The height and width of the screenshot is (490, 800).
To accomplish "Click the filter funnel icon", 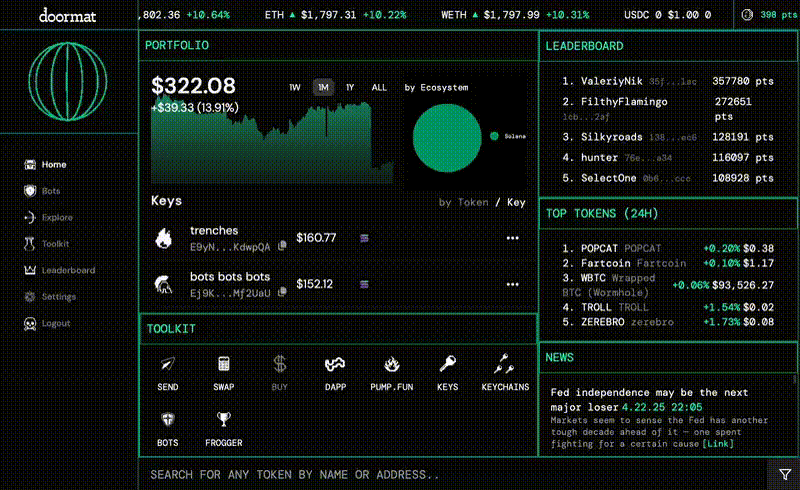I will coord(780,474).
